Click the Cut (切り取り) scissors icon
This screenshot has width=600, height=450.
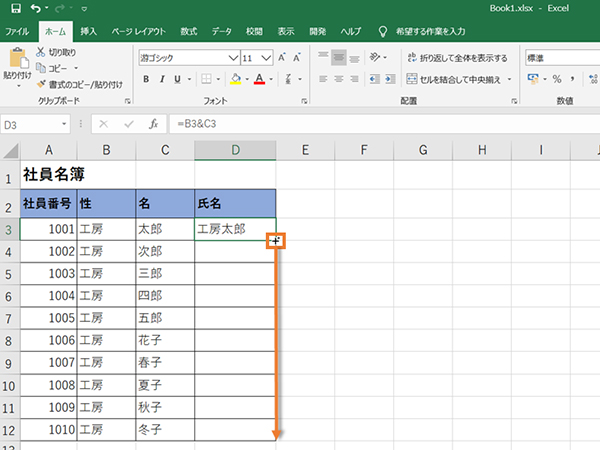pos(40,51)
